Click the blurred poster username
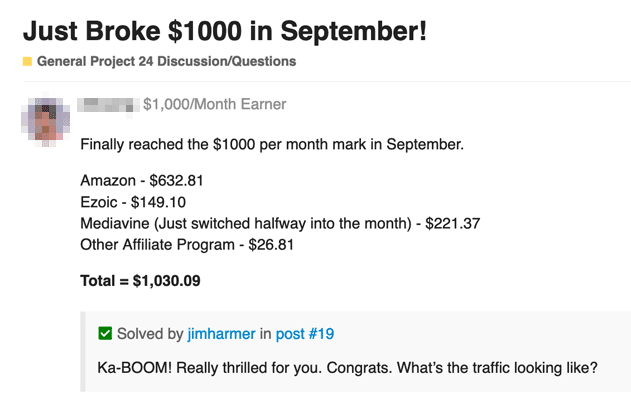 (108, 103)
